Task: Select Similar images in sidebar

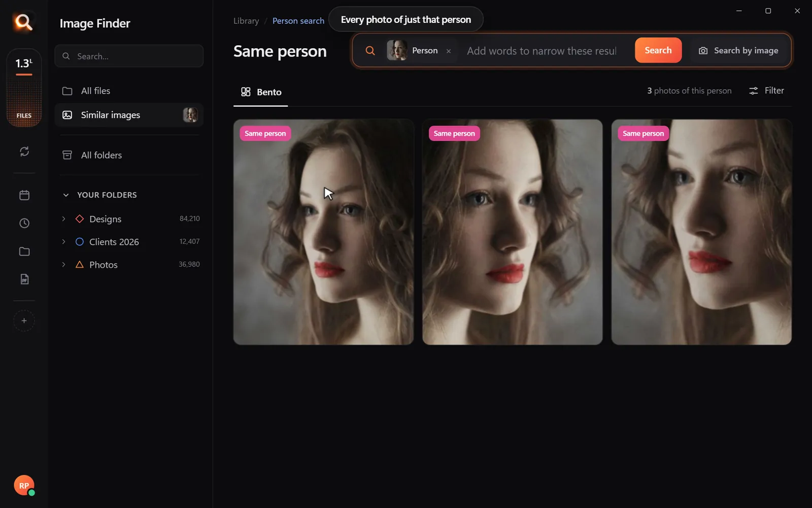Action: click(x=129, y=115)
